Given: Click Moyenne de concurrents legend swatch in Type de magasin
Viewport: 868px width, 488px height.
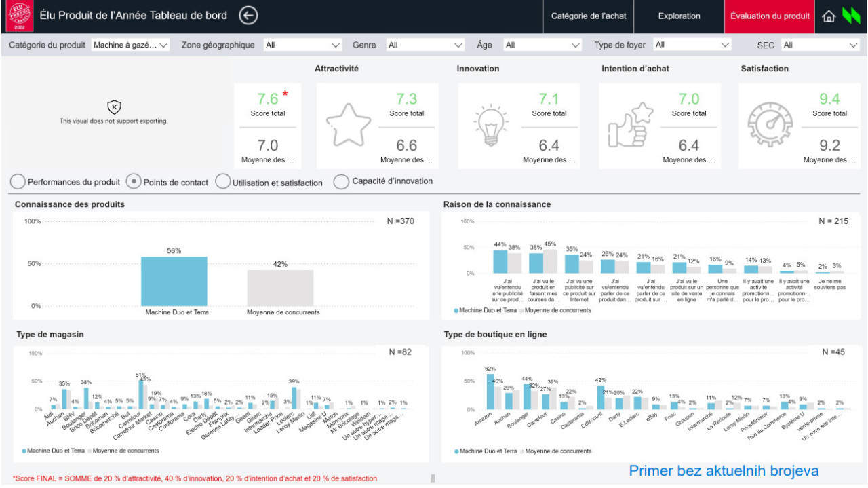Looking at the screenshot, I should coord(88,451).
